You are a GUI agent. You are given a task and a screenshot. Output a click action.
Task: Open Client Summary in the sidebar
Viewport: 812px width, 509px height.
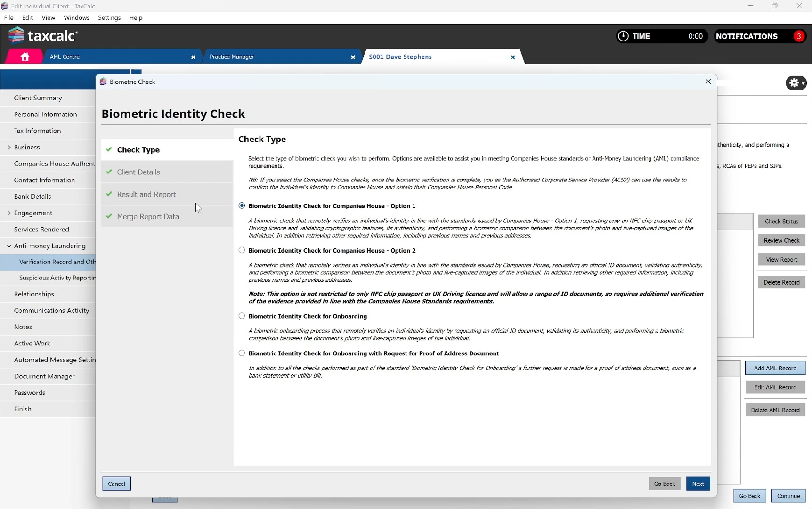coord(48,98)
